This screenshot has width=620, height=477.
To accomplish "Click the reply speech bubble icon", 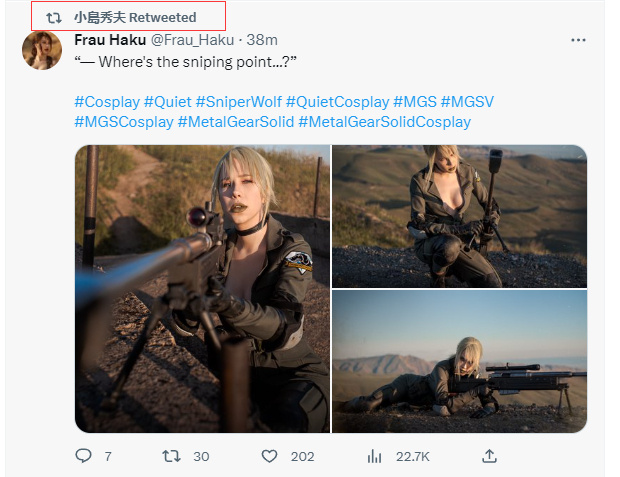I will tap(83, 456).
